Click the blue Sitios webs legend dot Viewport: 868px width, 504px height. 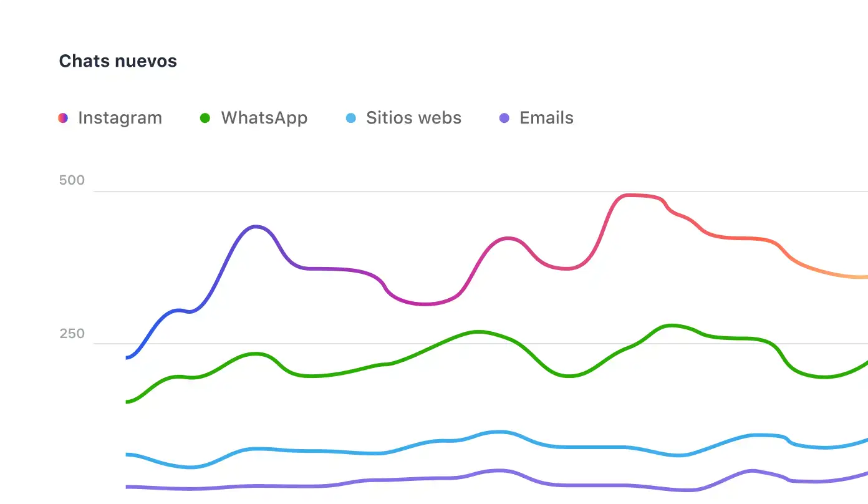[351, 118]
